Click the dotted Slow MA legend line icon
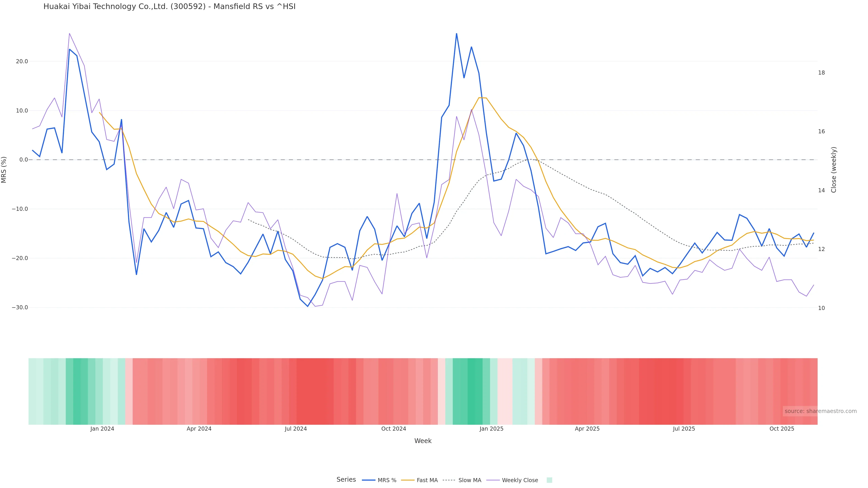The height and width of the screenshot is (488, 868). pos(449,480)
